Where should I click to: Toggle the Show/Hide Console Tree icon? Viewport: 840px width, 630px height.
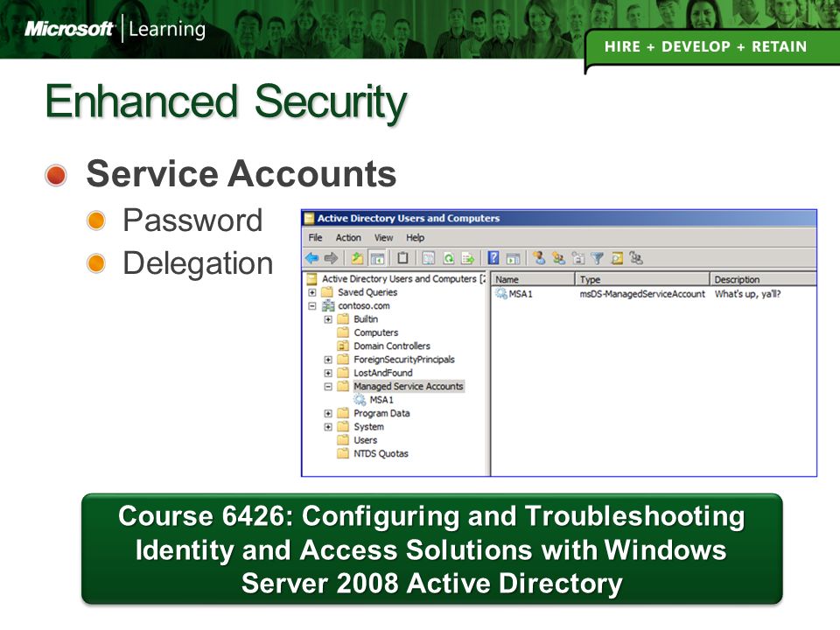378,258
